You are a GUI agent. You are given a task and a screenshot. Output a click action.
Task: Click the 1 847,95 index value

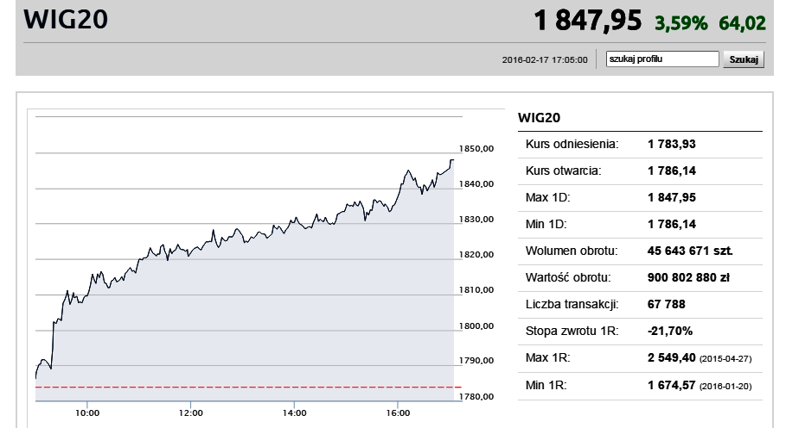[587, 21]
